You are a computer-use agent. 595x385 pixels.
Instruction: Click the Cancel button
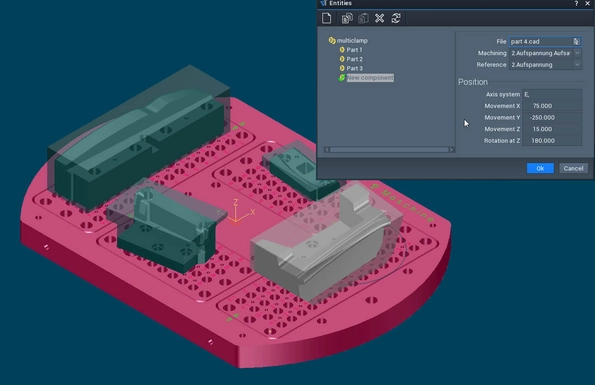[573, 168]
